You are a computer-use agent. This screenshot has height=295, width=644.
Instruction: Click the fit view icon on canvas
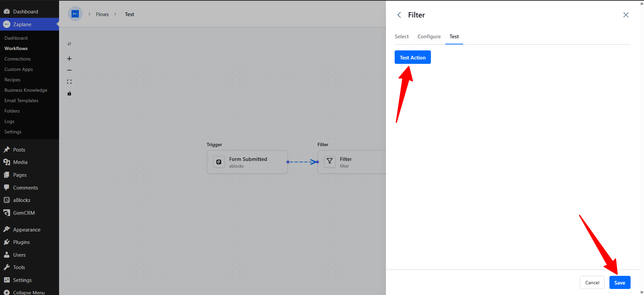pos(69,82)
